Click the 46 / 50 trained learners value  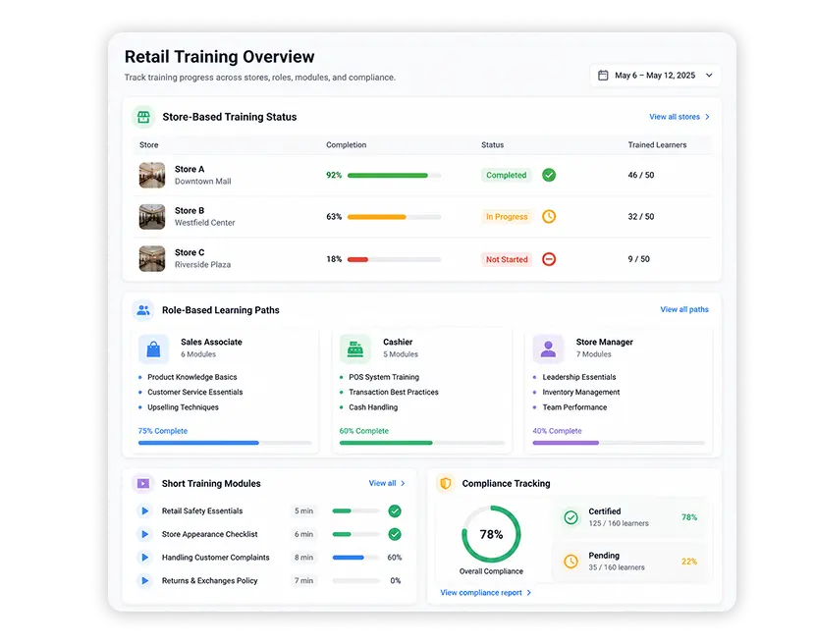click(641, 175)
